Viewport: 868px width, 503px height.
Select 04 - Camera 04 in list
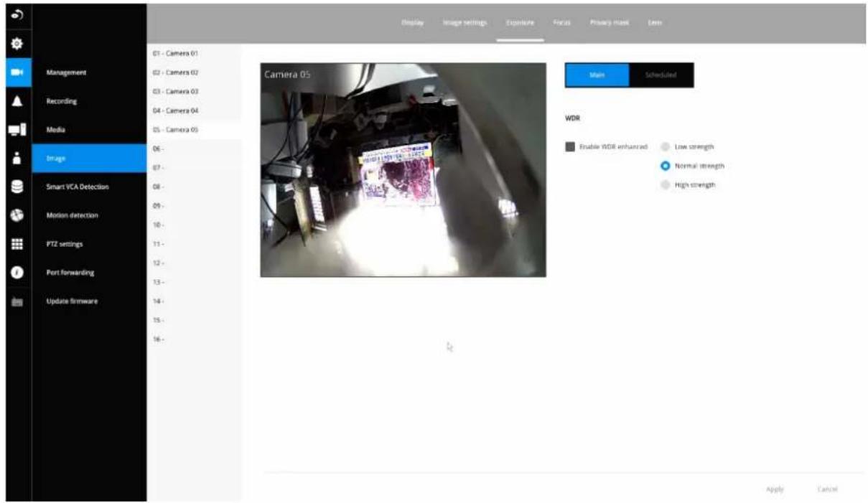click(195, 111)
